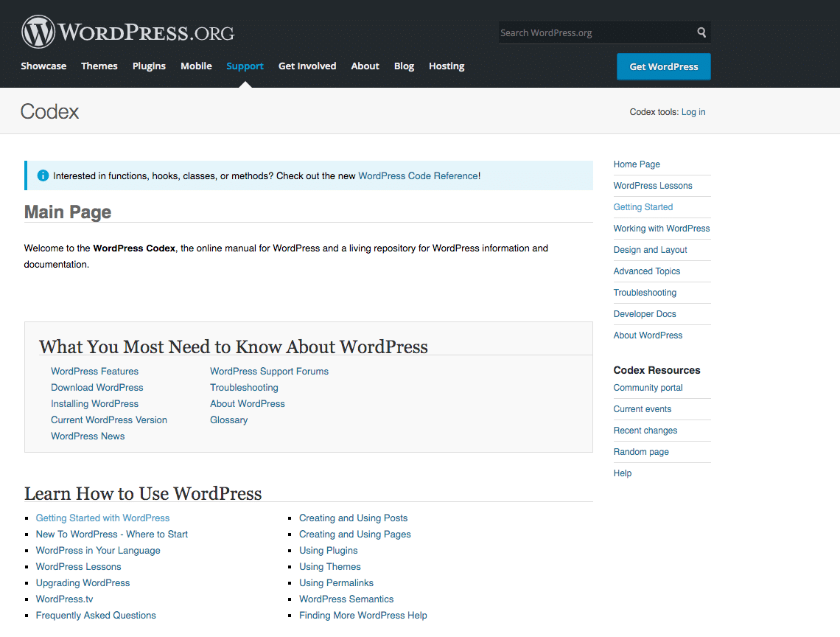Click the Get WordPress button
840x637 pixels.
click(x=663, y=66)
